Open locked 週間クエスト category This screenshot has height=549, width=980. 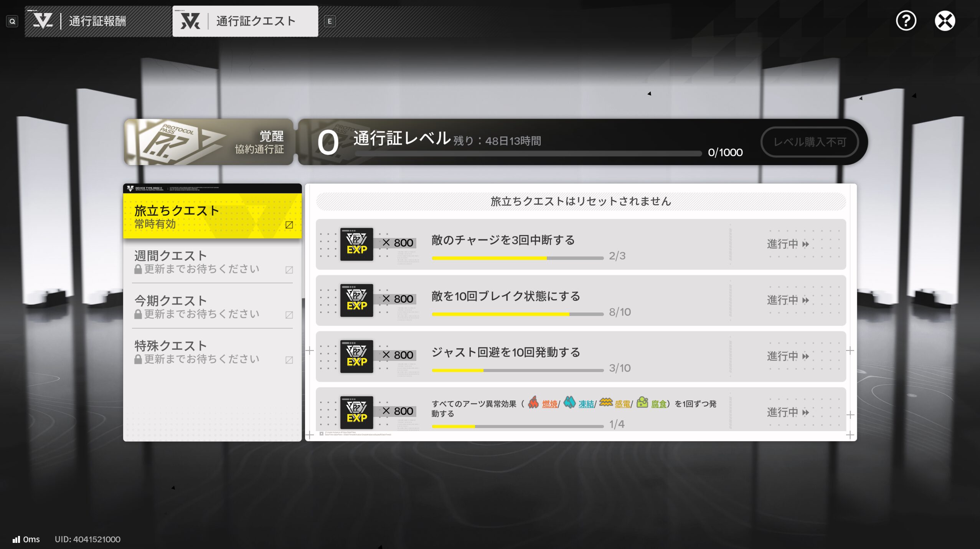pyautogui.click(x=212, y=262)
